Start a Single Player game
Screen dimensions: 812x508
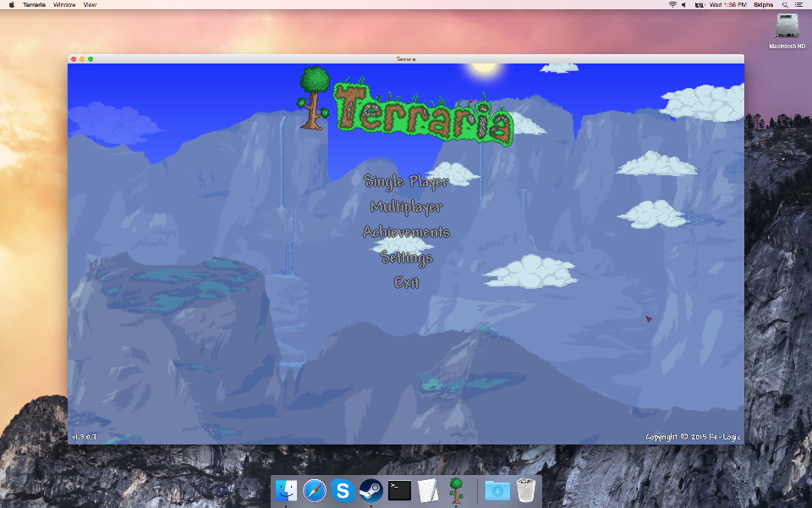(406, 181)
